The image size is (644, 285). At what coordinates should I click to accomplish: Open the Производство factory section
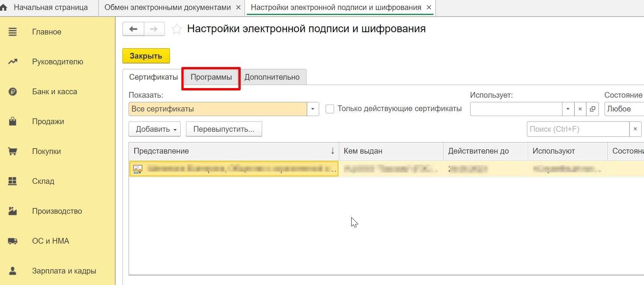pyautogui.click(x=57, y=211)
